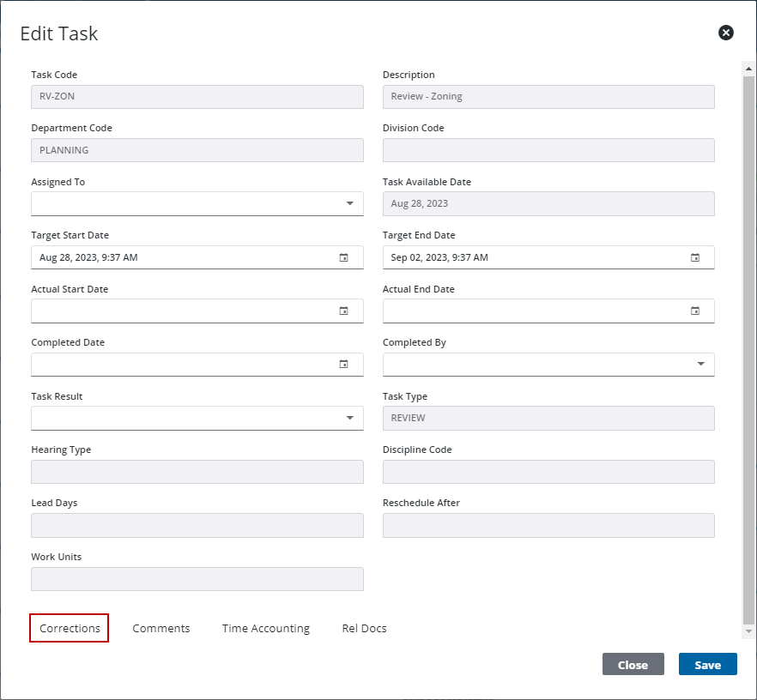The image size is (757, 700).
Task: Open the Completed By dropdown
Action: pyautogui.click(x=700, y=364)
